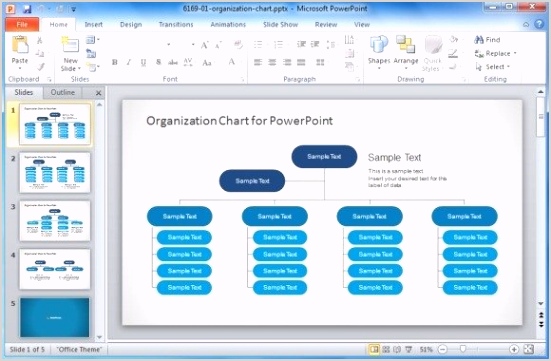This screenshot has width=551, height=361.
Task: Open the File tab
Action: tap(22, 24)
